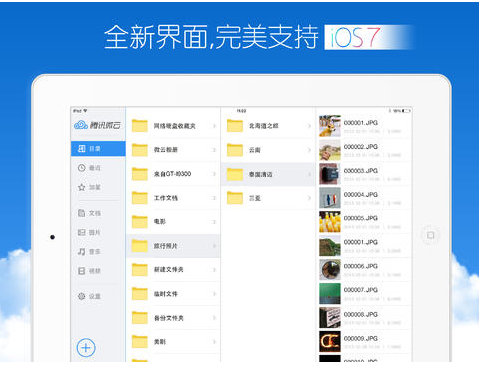The image size is (481, 372).
Task: Select the 来自GT-I9300 folder name
Action: click(x=172, y=174)
